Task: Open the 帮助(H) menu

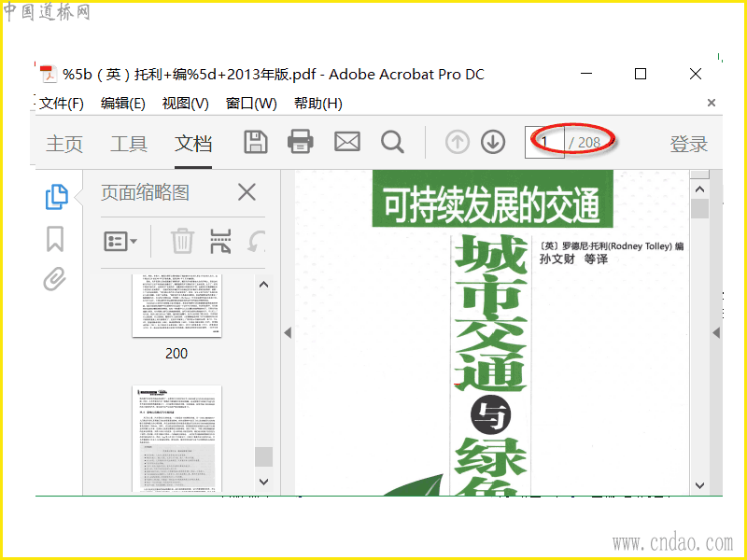Action: 318,104
